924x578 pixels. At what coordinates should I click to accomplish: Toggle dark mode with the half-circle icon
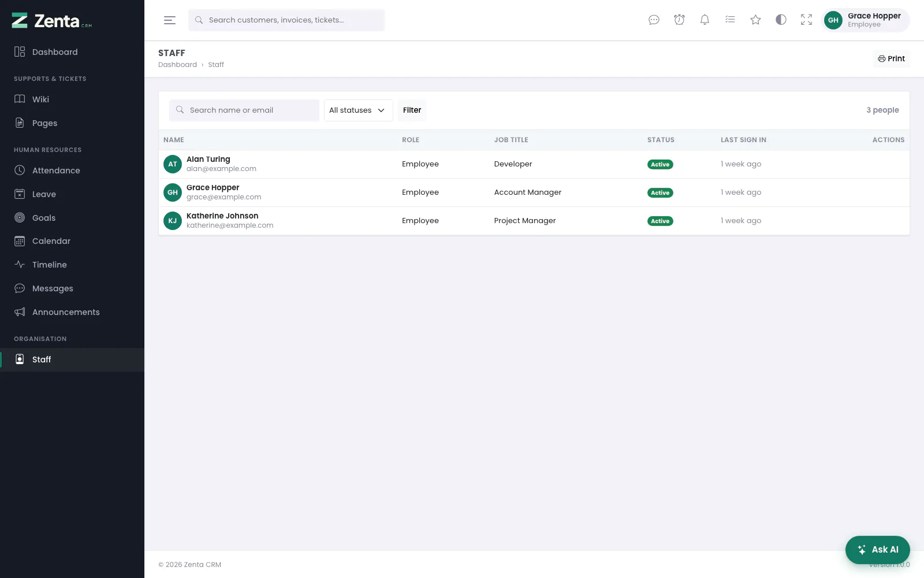click(x=781, y=20)
